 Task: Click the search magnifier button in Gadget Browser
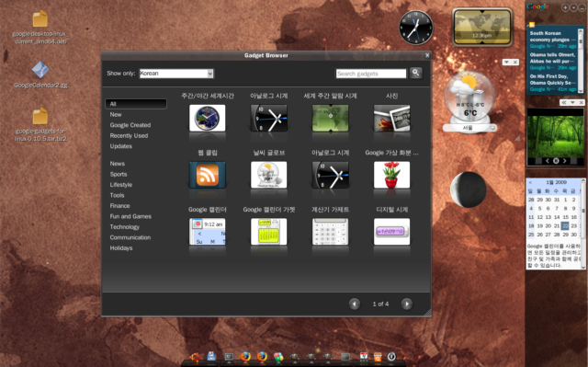416,73
